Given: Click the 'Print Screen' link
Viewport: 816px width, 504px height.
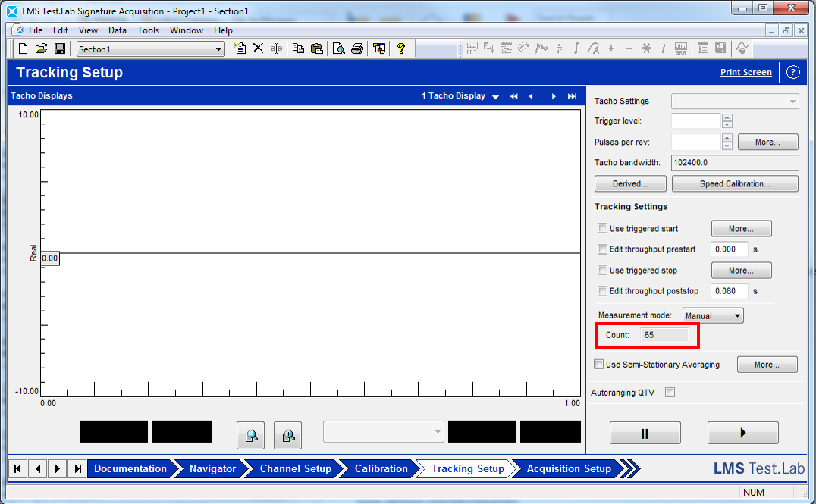Looking at the screenshot, I should (x=745, y=72).
